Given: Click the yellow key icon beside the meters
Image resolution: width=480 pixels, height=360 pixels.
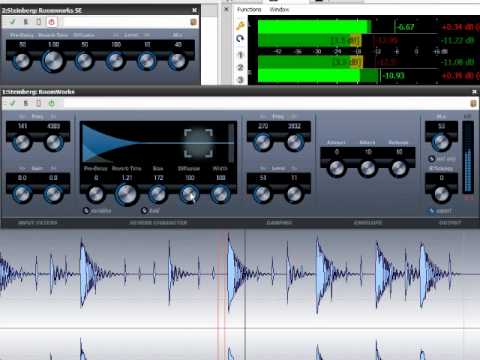Looking at the screenshot, I should pyautogui.click(x=240, y=25).
